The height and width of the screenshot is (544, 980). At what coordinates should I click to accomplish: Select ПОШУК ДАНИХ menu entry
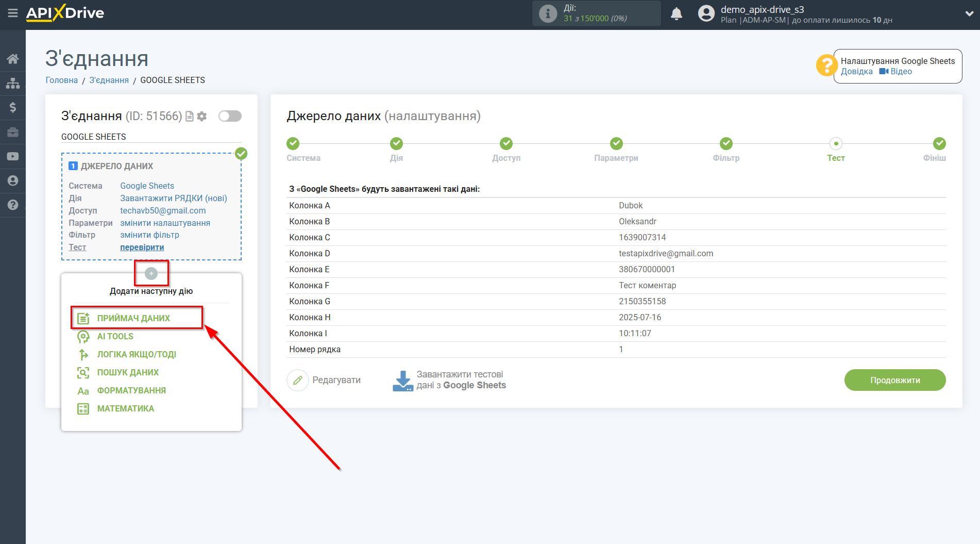click(x=128, y=373)
